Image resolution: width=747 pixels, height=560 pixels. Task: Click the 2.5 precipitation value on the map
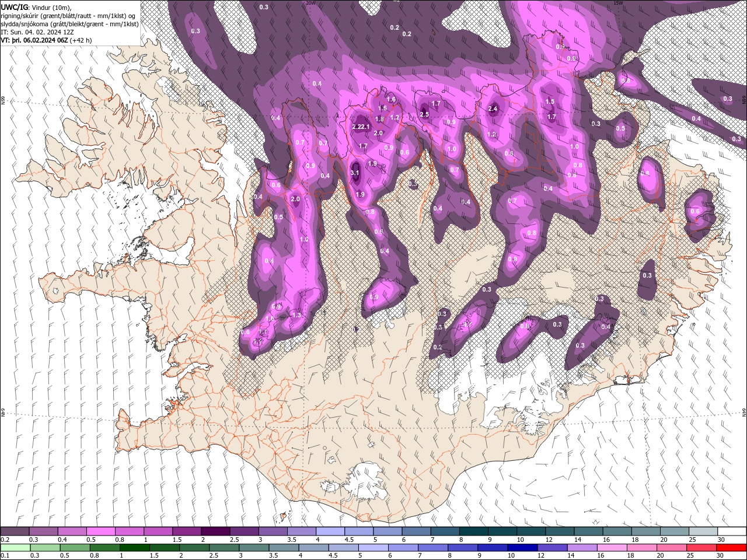[424, 114]
